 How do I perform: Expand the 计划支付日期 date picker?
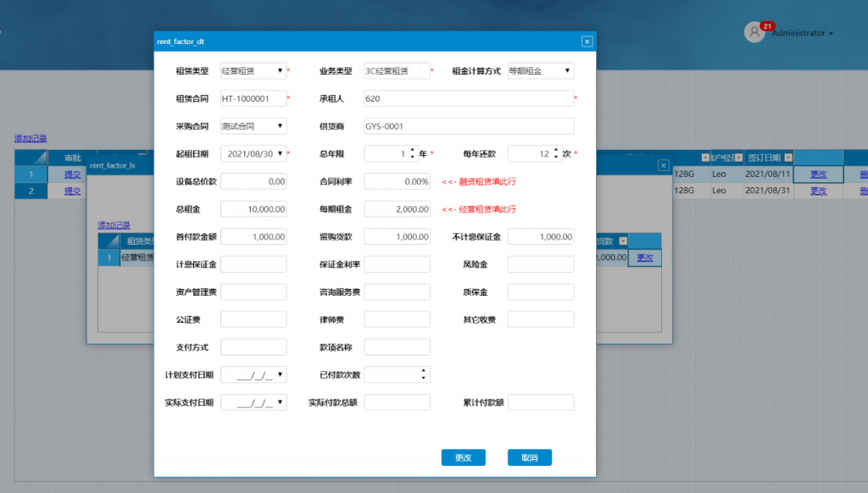pyautogui.click(x=280, y=374)
